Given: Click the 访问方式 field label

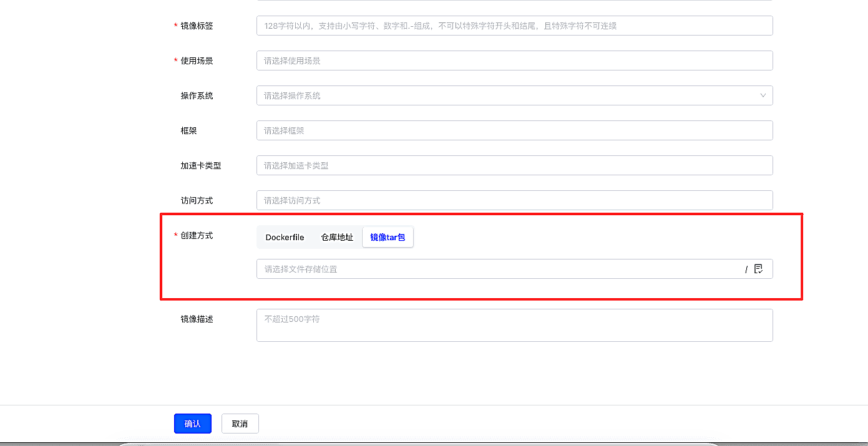Looking at the screenshot, I should [197, 200].
